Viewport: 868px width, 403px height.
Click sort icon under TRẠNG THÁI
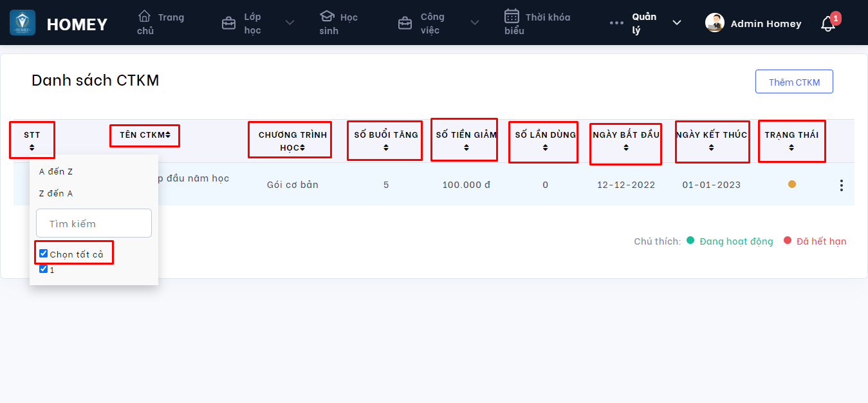[791, 147]
